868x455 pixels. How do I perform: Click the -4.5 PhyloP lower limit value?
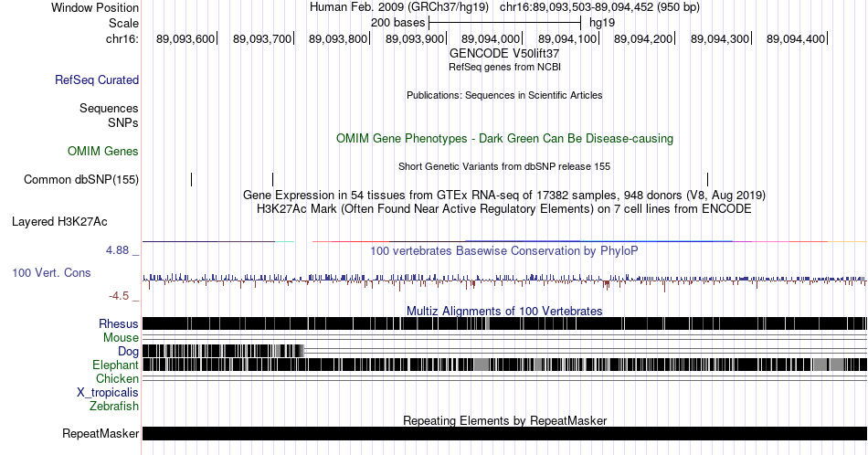point(119,296)
